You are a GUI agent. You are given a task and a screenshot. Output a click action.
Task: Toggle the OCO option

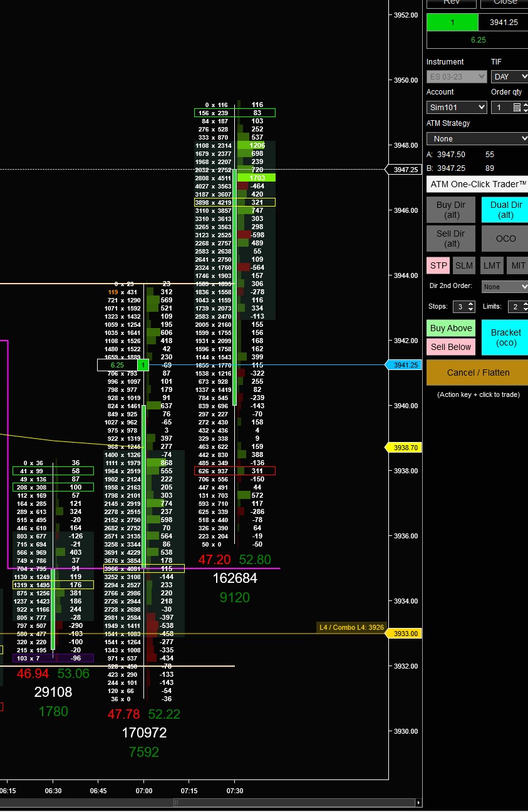[x=505, y=239]
